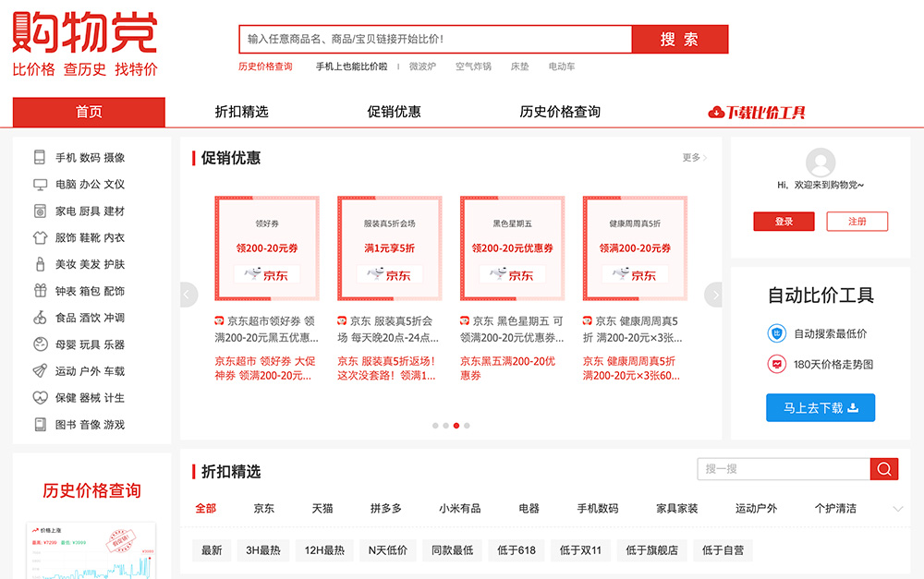Click the 马上去下载 download button
This screenshot has width=924, height=579.
click(821, 407)
